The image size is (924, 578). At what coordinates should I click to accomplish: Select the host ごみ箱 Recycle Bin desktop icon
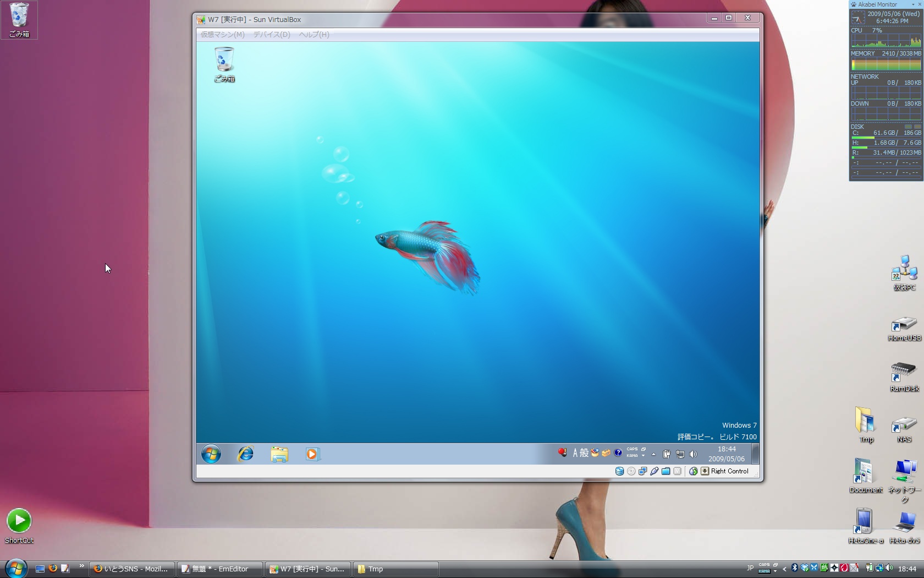[19, 20]
